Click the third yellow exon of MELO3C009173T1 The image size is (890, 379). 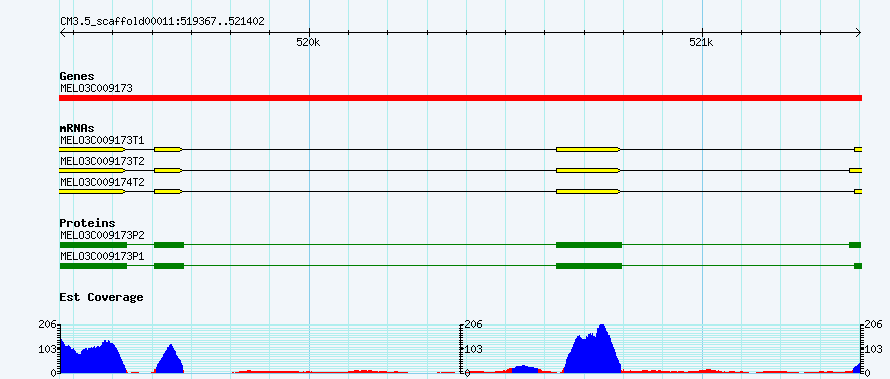[x=588, y=149]
